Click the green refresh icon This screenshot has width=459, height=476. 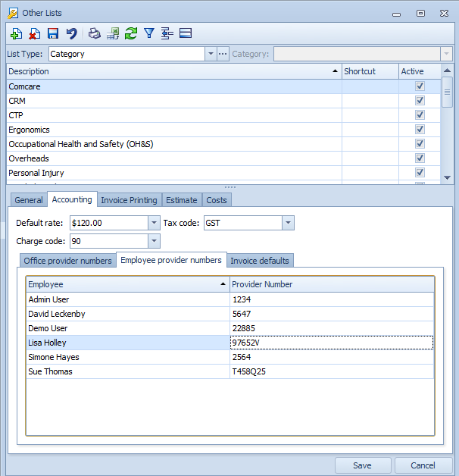pos(131,33)
